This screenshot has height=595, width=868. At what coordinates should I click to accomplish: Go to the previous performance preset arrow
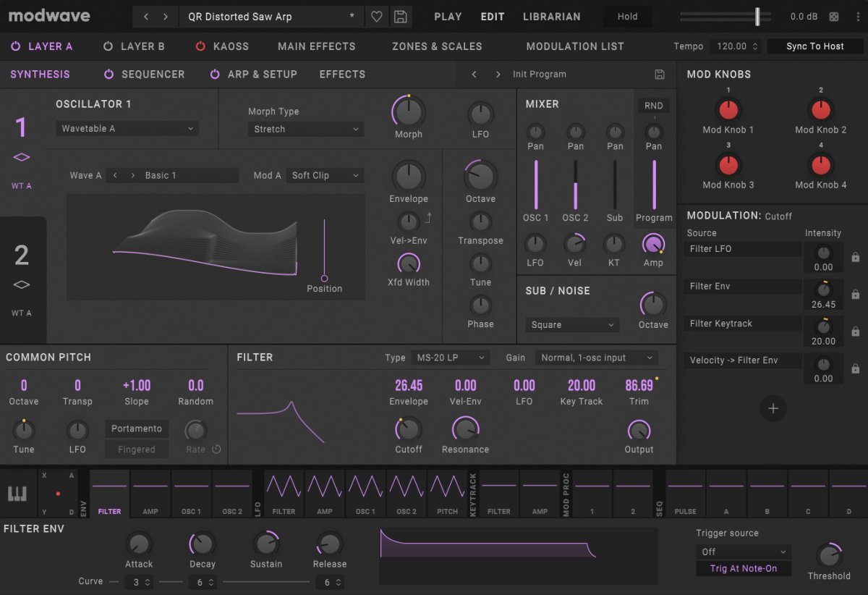coord(146,17)
